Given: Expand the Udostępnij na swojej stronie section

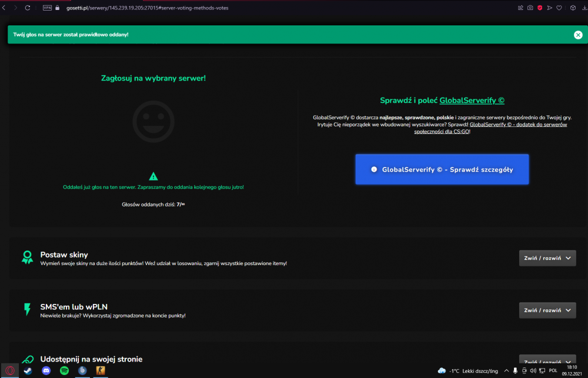Looking at the screenshot, I should pos(547,360).
